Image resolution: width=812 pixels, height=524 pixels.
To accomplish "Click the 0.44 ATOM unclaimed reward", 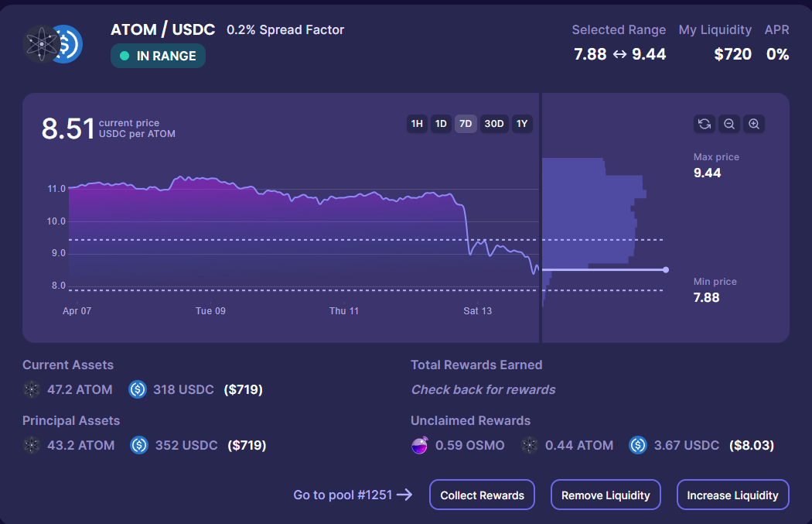I will [x=579, y=445].
